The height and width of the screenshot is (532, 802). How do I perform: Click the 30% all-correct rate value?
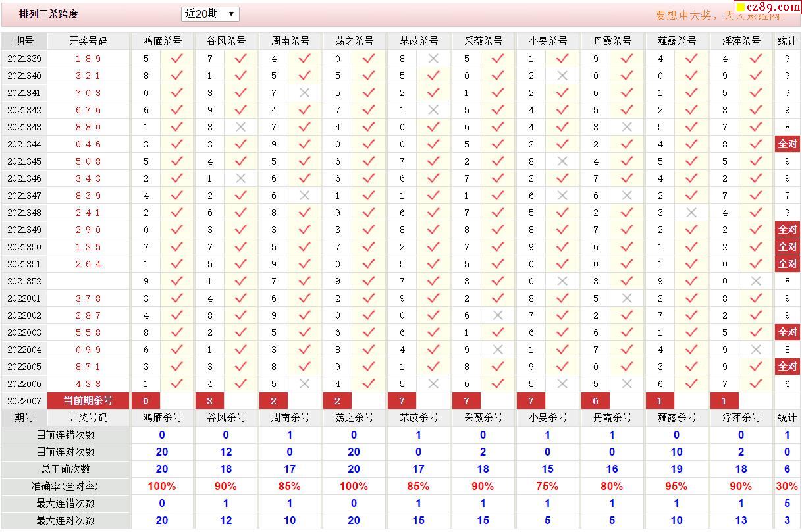[x=787, y=486]
